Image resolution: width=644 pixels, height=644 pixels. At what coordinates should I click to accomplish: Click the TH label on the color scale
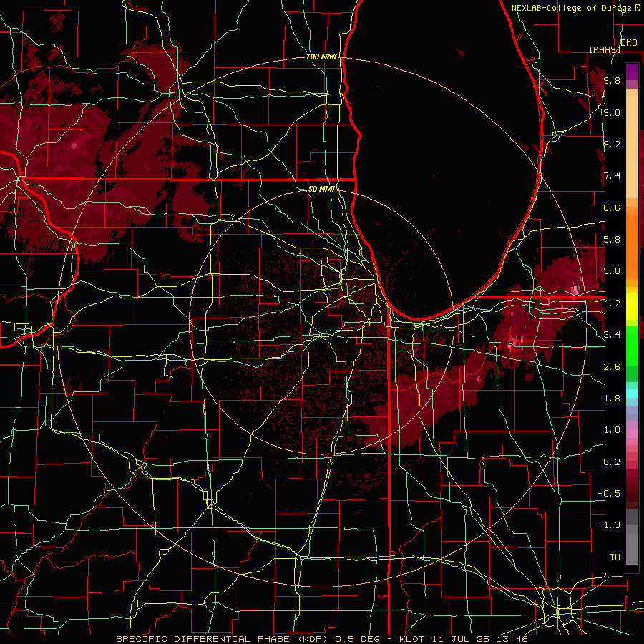(615, 557)
